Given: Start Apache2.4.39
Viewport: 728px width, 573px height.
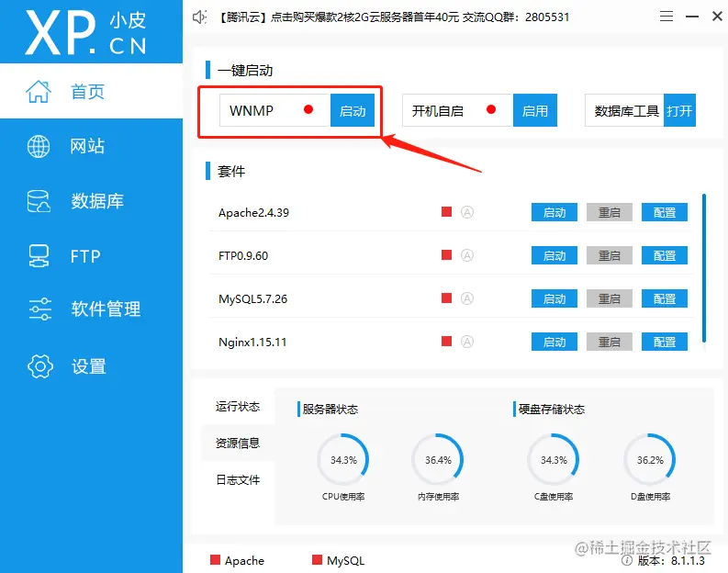Looking at the screenshot, I should (554, 212).
